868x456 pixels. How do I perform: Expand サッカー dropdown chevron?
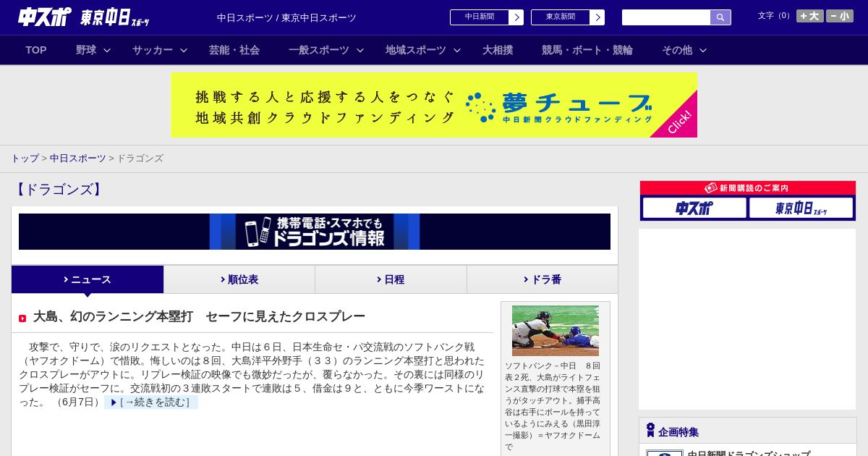point(184,50)
